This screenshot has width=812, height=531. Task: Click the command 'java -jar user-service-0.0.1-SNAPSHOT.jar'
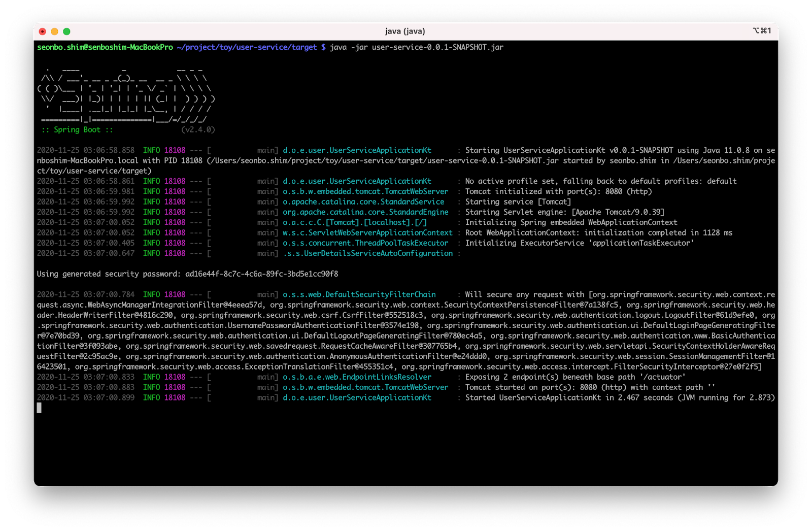[x=417, y=47]
